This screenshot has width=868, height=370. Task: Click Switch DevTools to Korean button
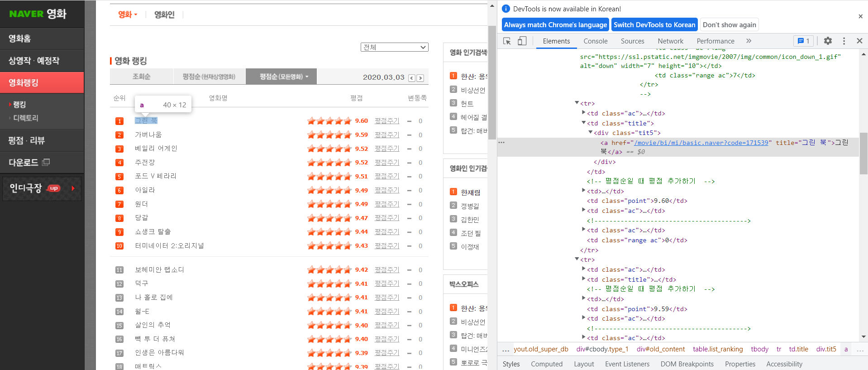coord(654,25)
